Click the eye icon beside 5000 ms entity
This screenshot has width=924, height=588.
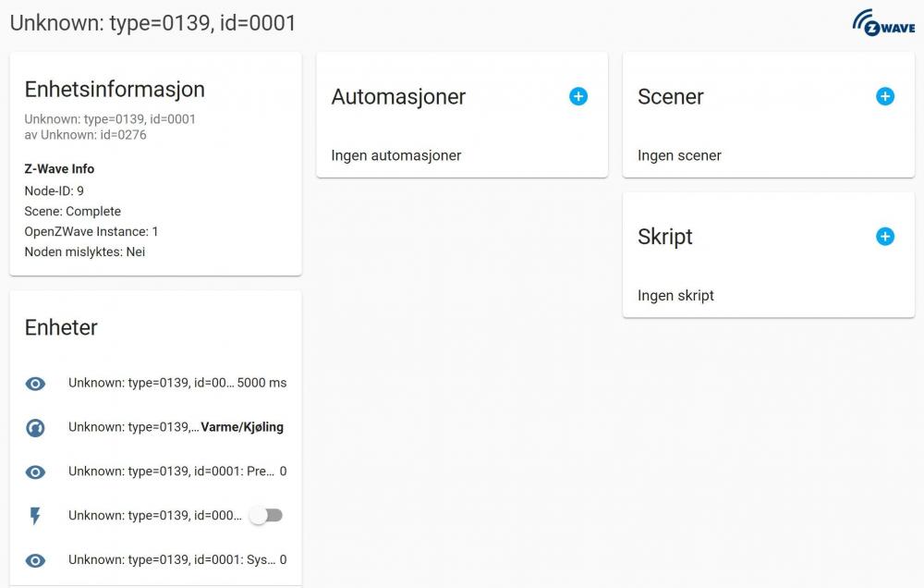[35, 383]
